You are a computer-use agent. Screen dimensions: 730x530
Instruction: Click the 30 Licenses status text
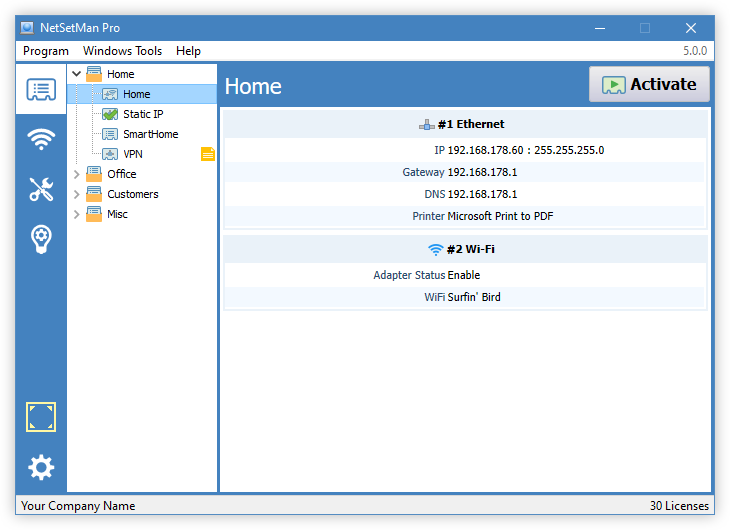(x=679, y=506)
